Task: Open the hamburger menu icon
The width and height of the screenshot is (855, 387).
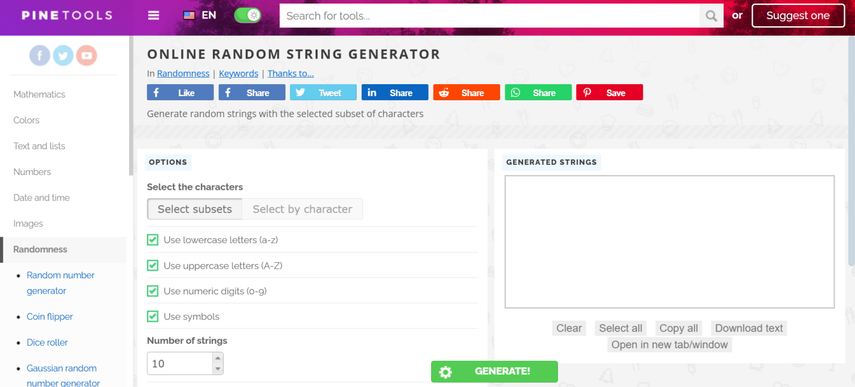Action: [x=154, y=15]
